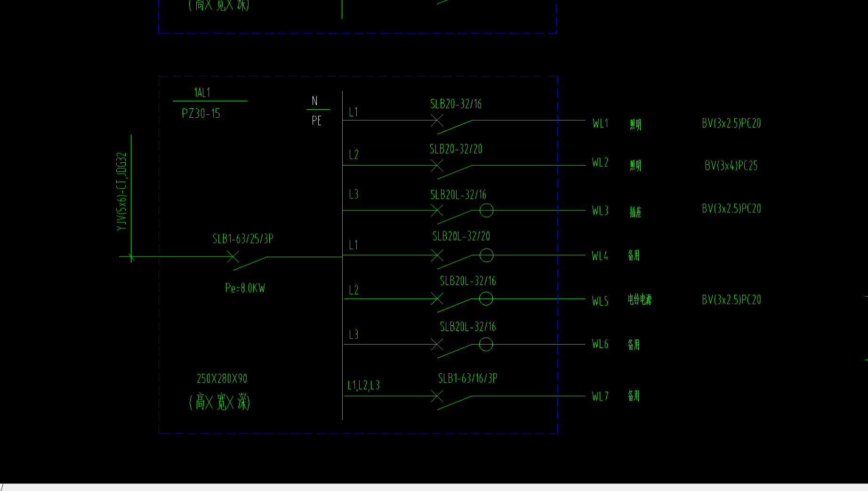This screenshot has height=491, width=868.
Task: Click the L3 phase label on WL3 branch
Action: coord(354,194)
